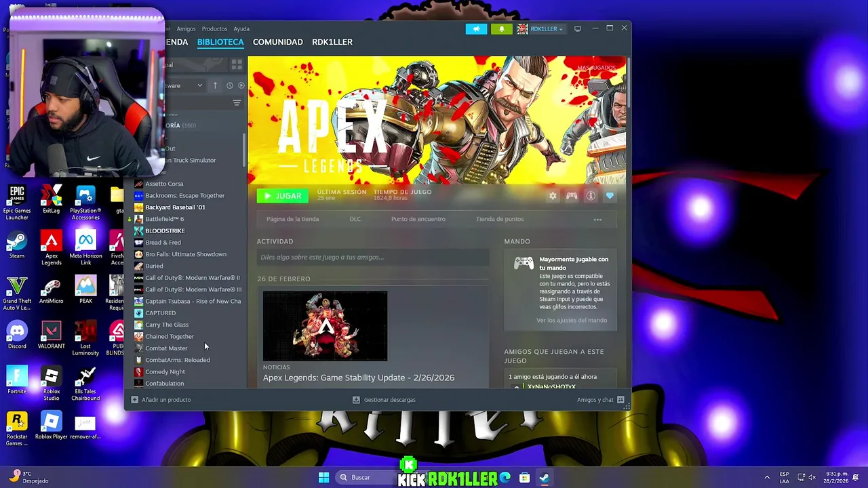
Task: Open controller layout icon beside gear
Action: [x=572, y=196]
